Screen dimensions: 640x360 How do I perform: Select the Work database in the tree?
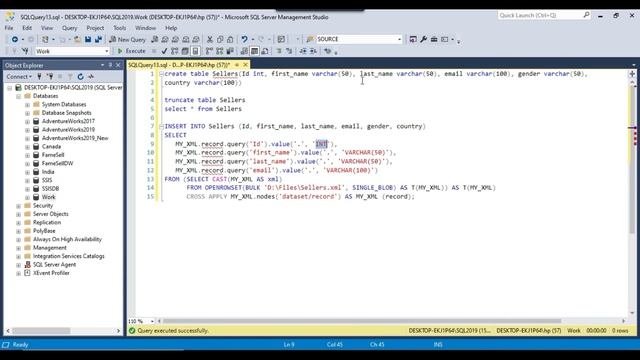click(49, 197)
